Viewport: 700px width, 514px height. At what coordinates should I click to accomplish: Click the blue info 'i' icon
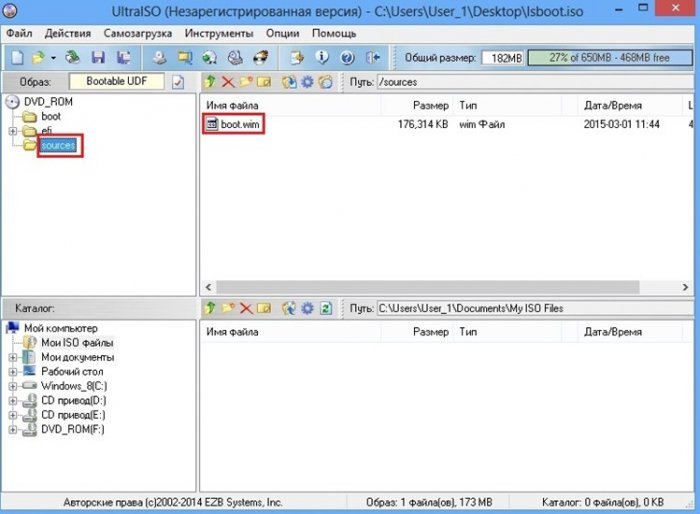322,58
